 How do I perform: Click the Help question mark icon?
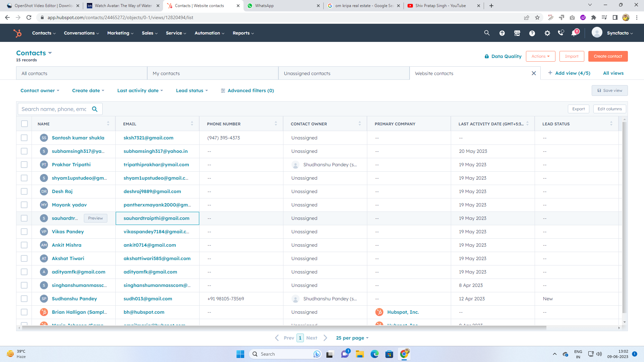pyautogui.click(x=532, y=33)
